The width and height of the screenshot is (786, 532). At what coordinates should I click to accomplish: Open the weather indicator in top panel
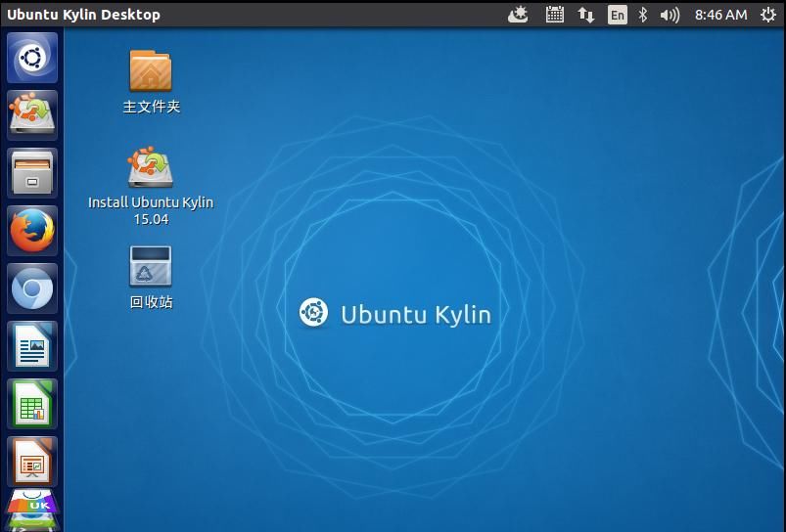(519, 15)
